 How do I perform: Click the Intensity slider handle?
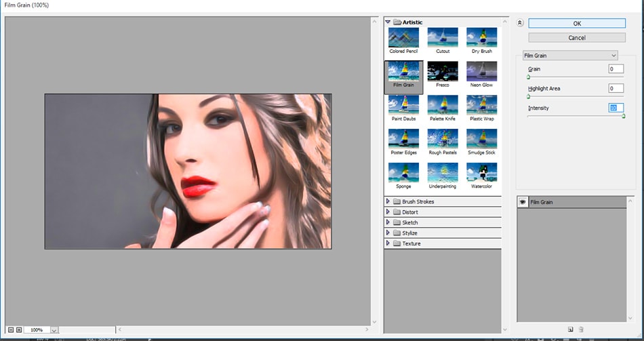point(623,117)
